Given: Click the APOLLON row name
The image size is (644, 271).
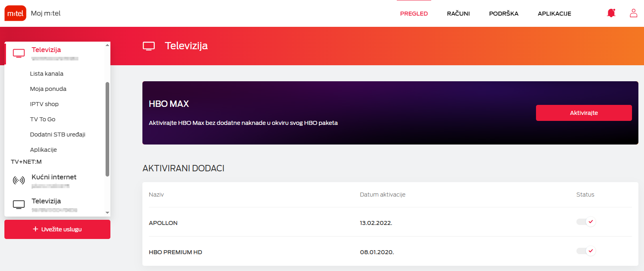Looking at the screenshot, I should [x=163, y=223].
